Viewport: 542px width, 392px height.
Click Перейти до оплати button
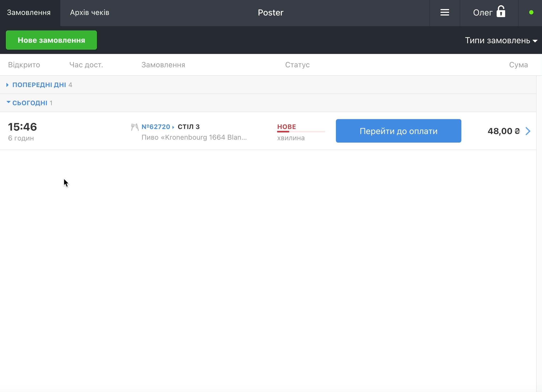398,131
